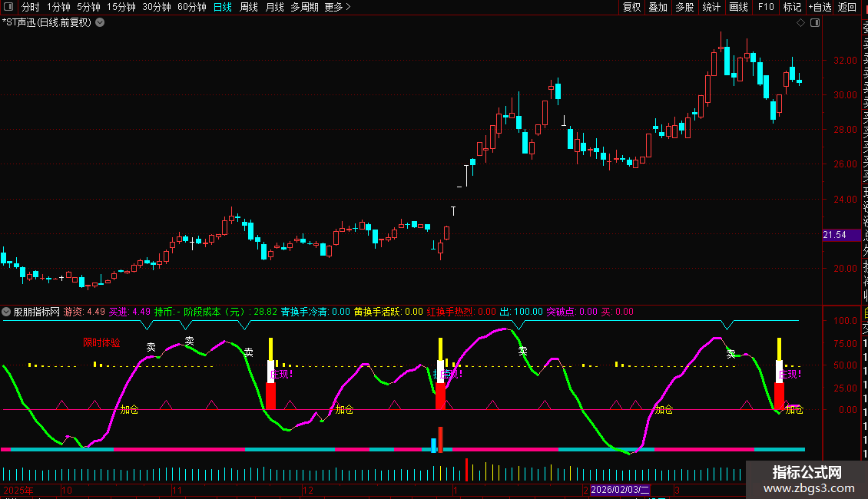868x499 pixels.
Task: Open F10 company info
Action: coord(766,7)
